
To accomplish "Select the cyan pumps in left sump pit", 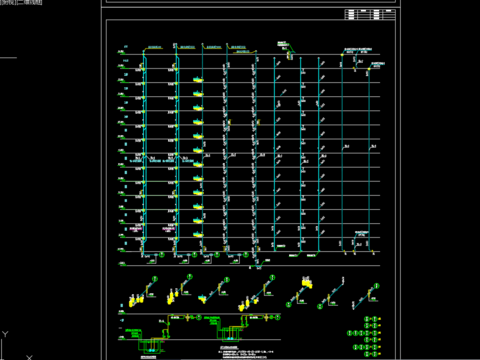I will pos(152,351).
